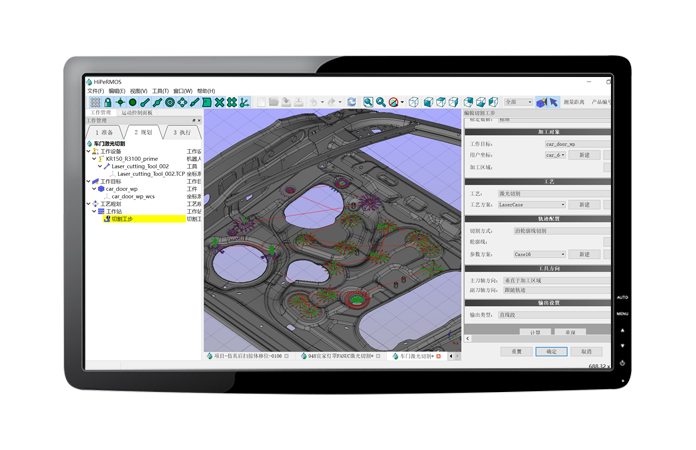This screenshot has height=450, width=696.
Task: Click 新建 button next to Case16
Action: (x=585, y=254)
